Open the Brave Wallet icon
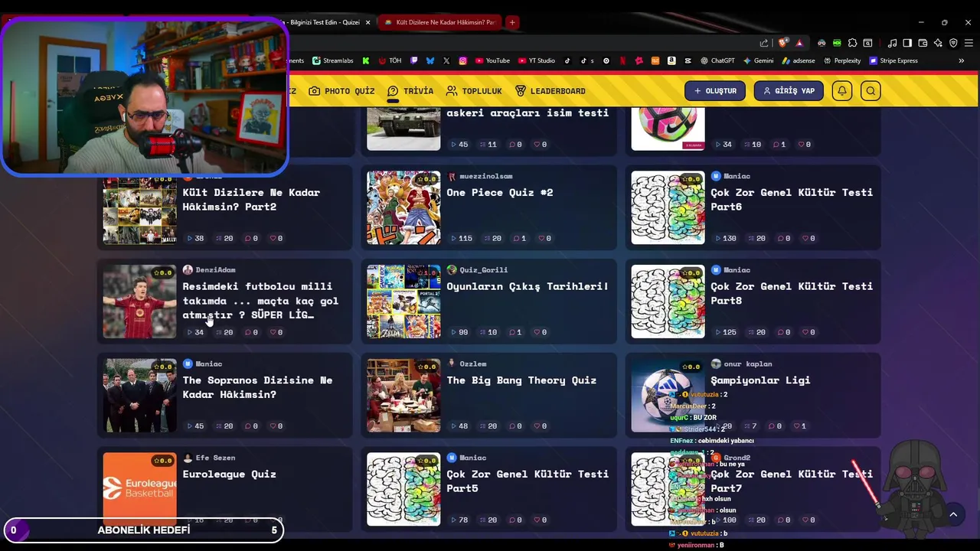The height and width of the screenshot is (551, 980). pos(923,43)
